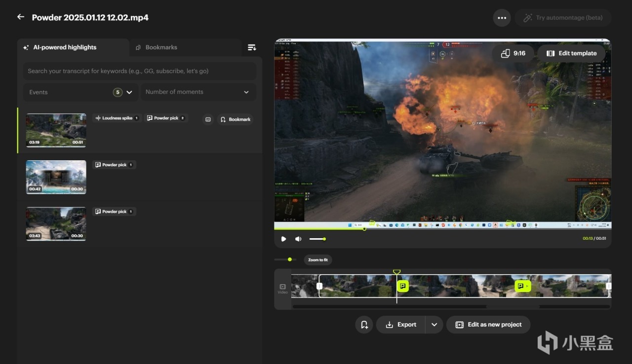Adjust the volume slider

coord(317,239)
